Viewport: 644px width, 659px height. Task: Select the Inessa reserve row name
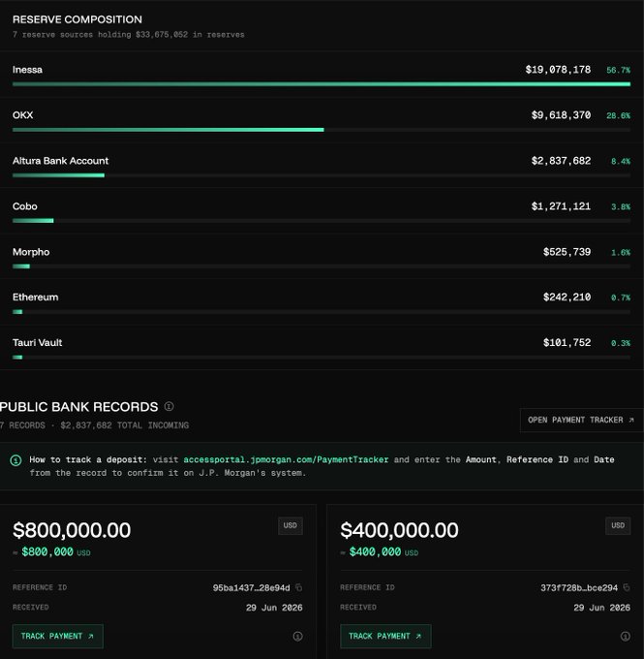coord(27,70)
